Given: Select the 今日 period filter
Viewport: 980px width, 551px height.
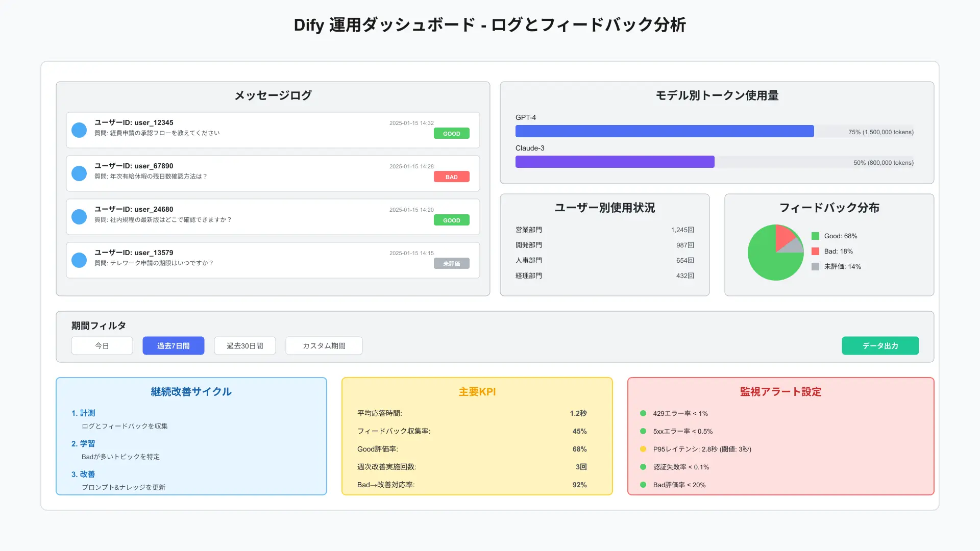Looking at the screenshot, I should click(102, 346).
